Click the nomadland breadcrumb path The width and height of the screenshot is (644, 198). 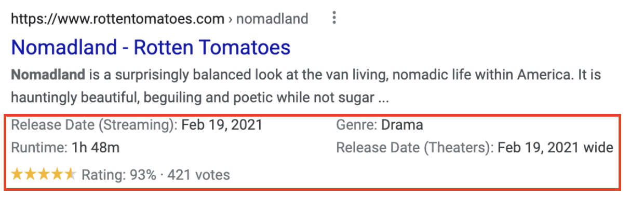[x=272, y=19]
